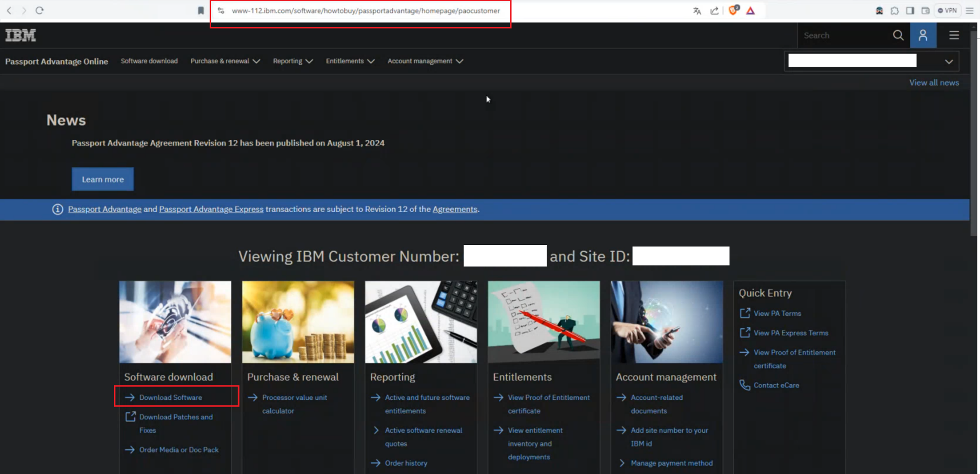Open Processor value unit calculator link
The image size is (980, 474).
[294, 404]
